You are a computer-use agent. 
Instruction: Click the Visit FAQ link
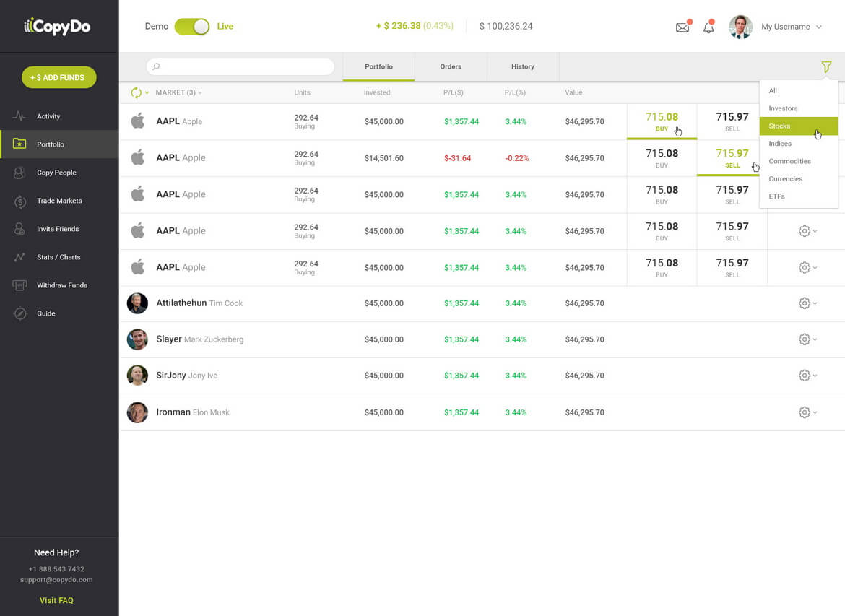[x=56, y=600]
